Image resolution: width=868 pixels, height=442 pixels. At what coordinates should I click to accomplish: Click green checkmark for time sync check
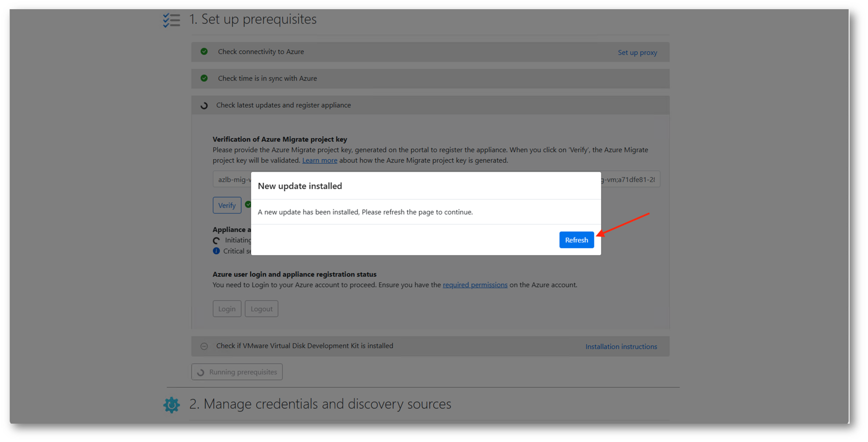[204, 78]
